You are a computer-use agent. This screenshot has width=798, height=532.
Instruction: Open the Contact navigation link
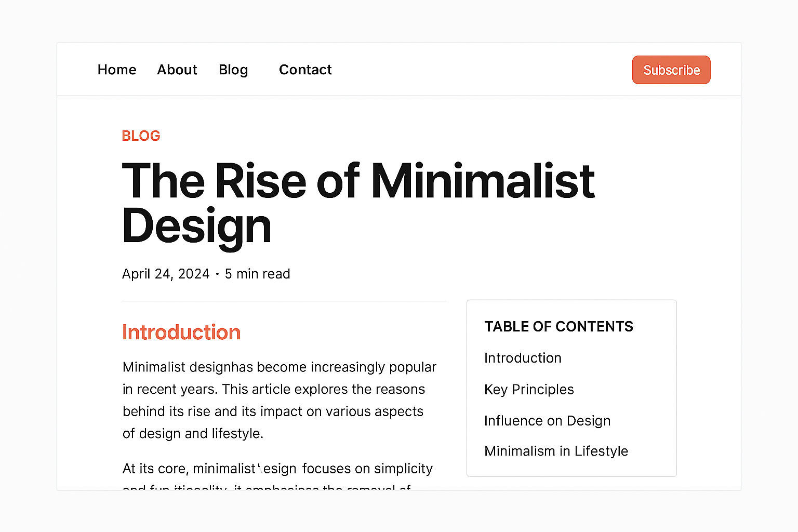pos(305,70)
